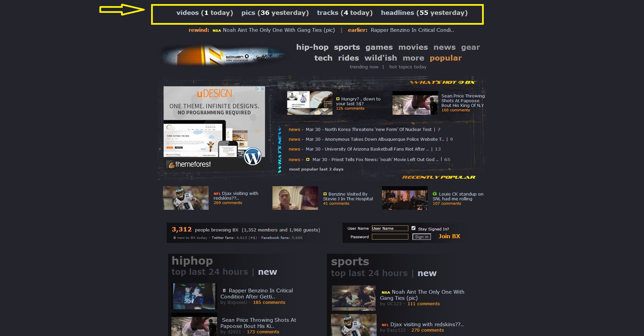Open '107 comments' on Louie CK story

coord(447,204)
